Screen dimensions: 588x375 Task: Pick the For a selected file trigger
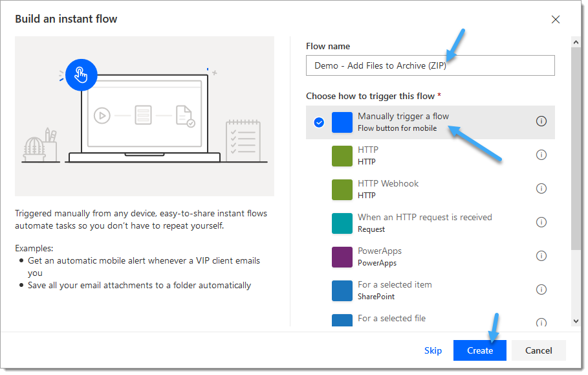[x=430, y=319]
